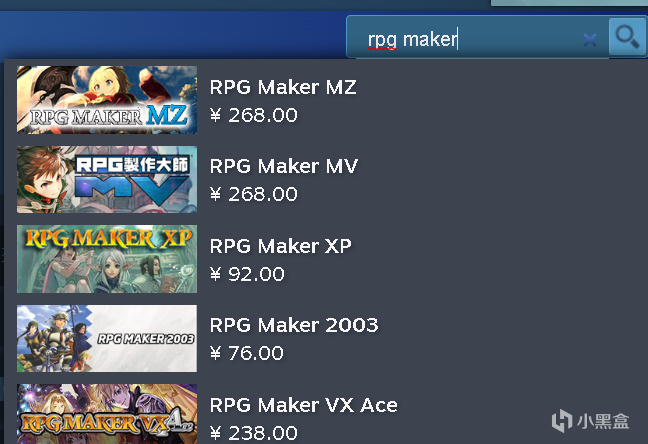This screenshot has width=648, height=444.
Task: Click the ¥ 238.00 price for VX Ace
Action: (254, 433)
